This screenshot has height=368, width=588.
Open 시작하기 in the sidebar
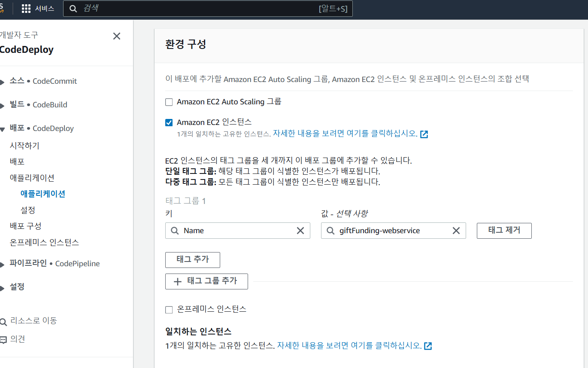tap(24, 146)
